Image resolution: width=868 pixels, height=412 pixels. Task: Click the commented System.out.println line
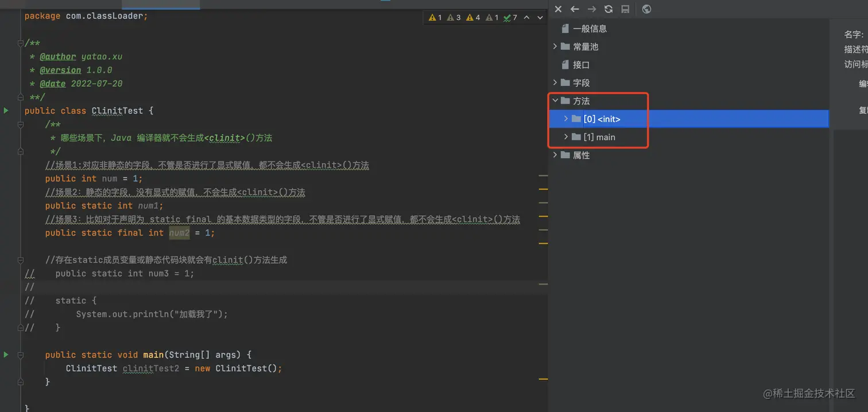pos(152,314)
